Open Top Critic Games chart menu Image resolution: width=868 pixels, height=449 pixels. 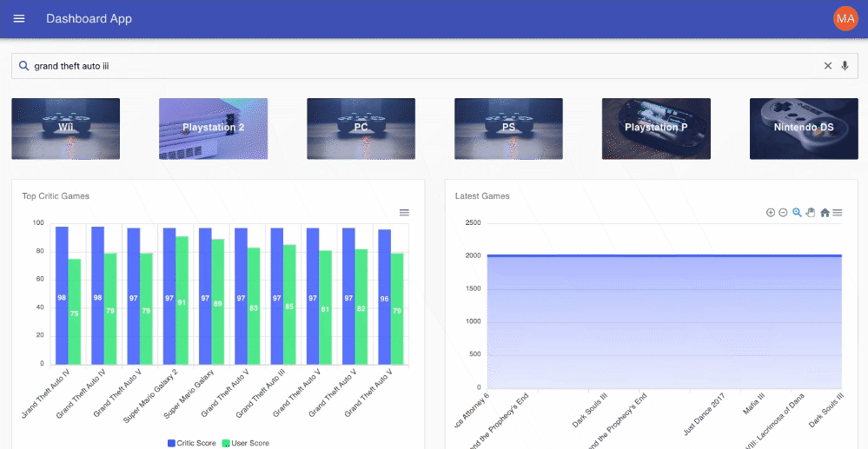click(404, 213)
